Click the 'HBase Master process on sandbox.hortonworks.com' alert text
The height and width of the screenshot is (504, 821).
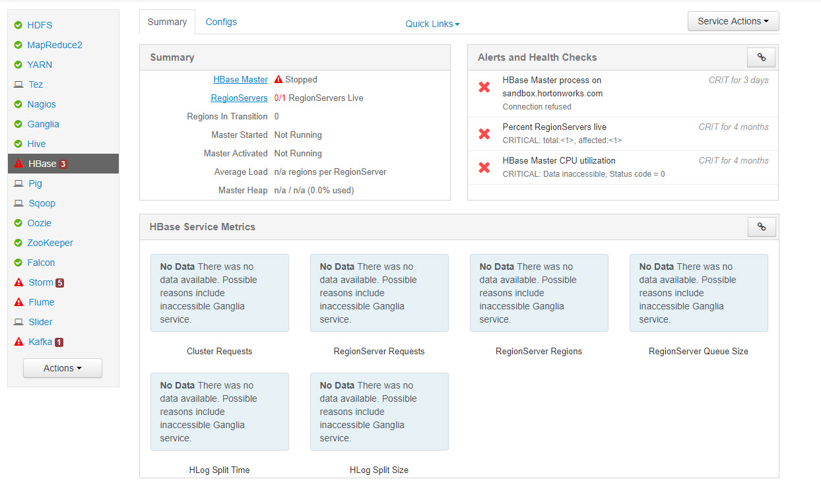pyautogui.click(x=552, y=86)
